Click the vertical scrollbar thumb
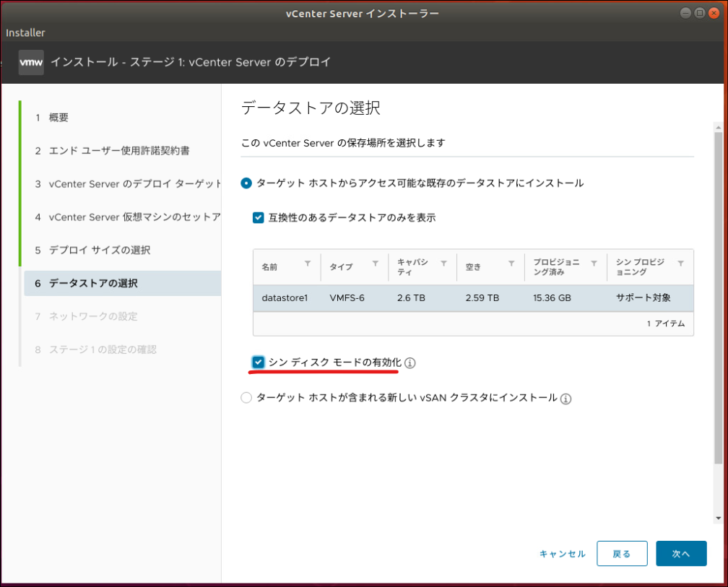Image resolution: width=728 pixels, height=587 pixels. 718,297
